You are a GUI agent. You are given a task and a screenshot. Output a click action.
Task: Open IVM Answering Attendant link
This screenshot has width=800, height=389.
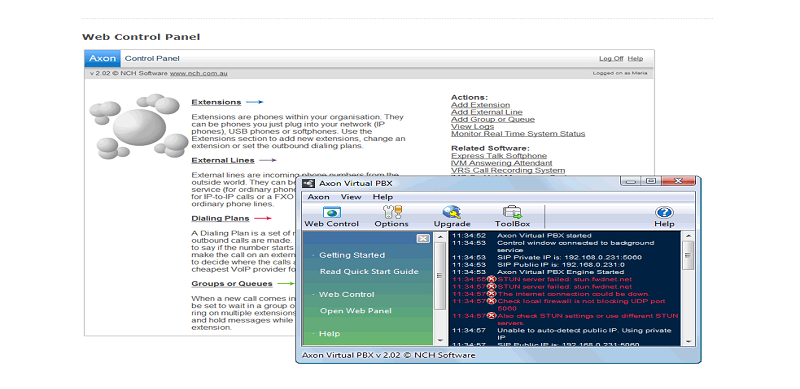tap(502, 163)
